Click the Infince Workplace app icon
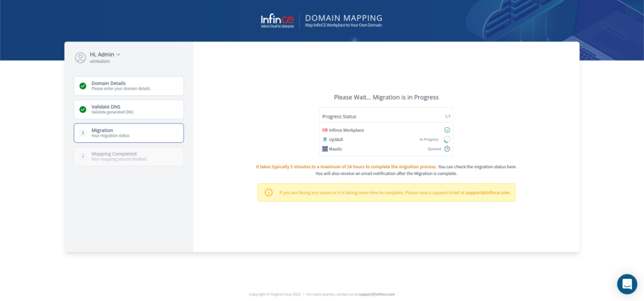The width and height of the screenshot is (644, 301). (325, 130)
